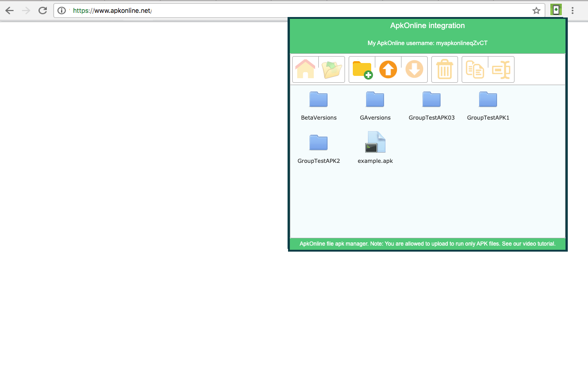Select the example.apk file

coord(375,143)
